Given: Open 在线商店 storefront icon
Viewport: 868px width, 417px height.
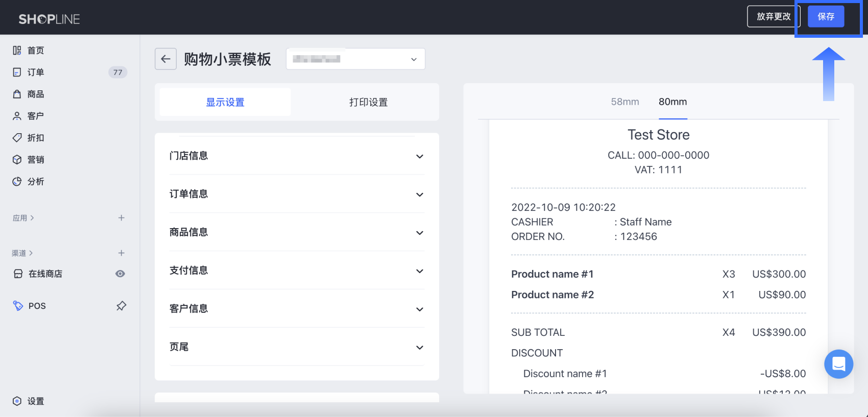Looking at the screenshot, I should [18, 274].
